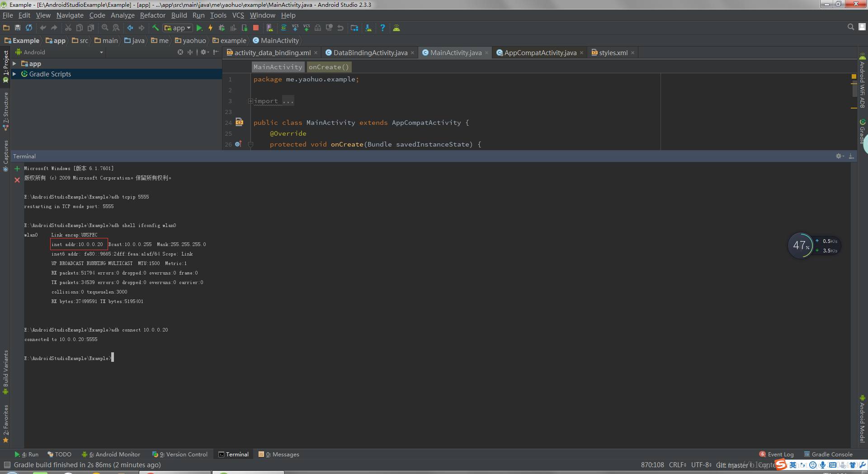Click the SDK Manager download icon
The image size is (868, 474).
(368, 28)
